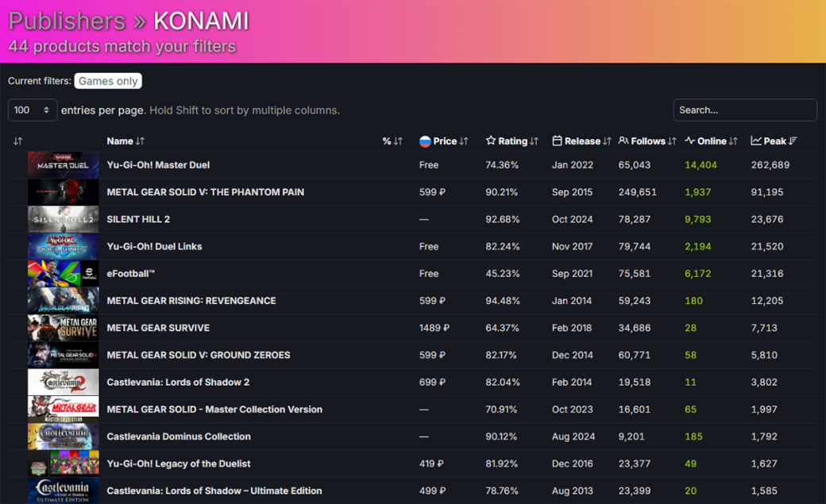Image resolution: width=826 pixels, height=504 pixels.
Task: Sort by Peak chart column
Action: click(x=774, y=141)
